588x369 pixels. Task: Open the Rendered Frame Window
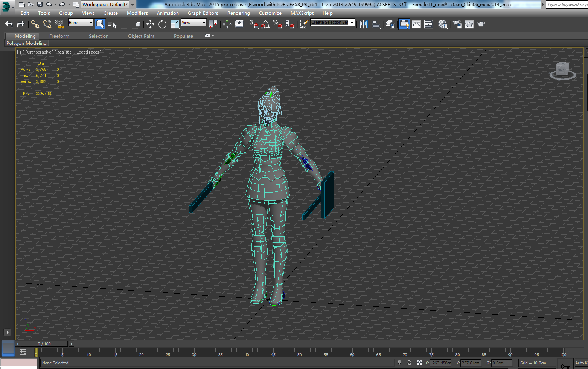pos(469,24)
